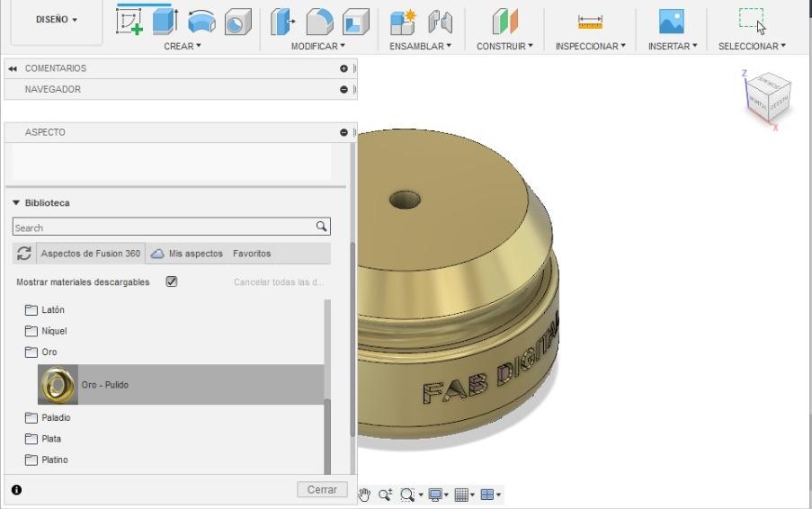Collapse the Biblioteca section triangle
Viewport: 812px width, 509px height.
coord(16,203)
